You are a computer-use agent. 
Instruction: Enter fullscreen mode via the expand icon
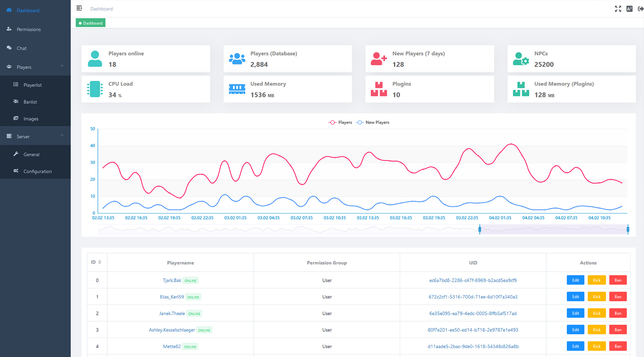(x=618, y=9)
